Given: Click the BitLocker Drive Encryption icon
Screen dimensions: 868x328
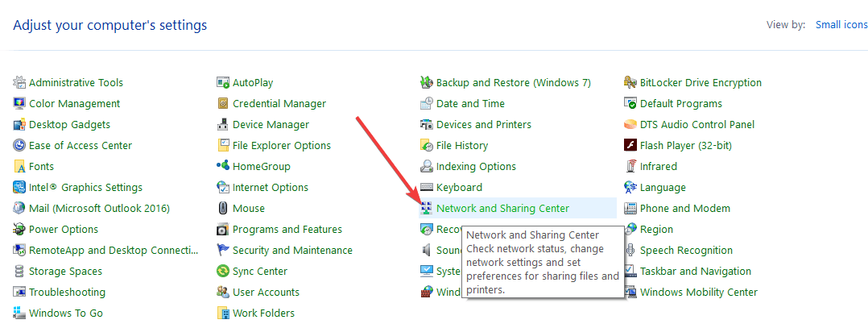Looking at the screenshot, I should [x=631, y=83].
